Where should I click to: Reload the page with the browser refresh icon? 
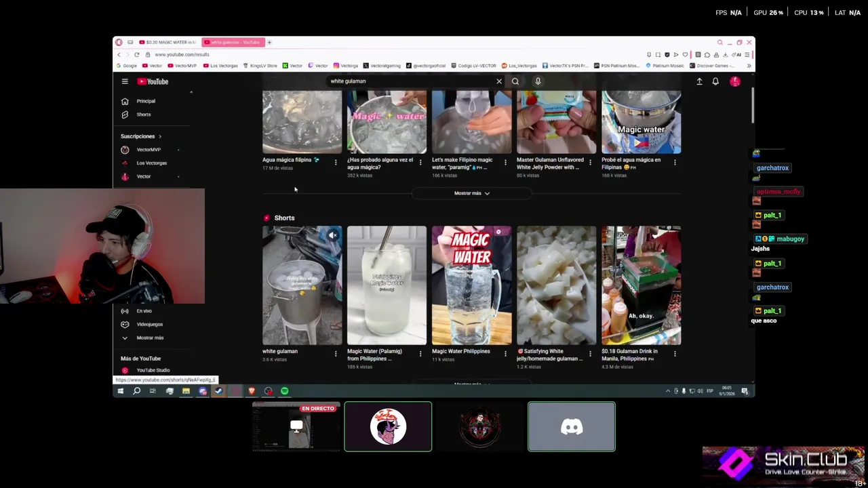click(x=136, y=54)
